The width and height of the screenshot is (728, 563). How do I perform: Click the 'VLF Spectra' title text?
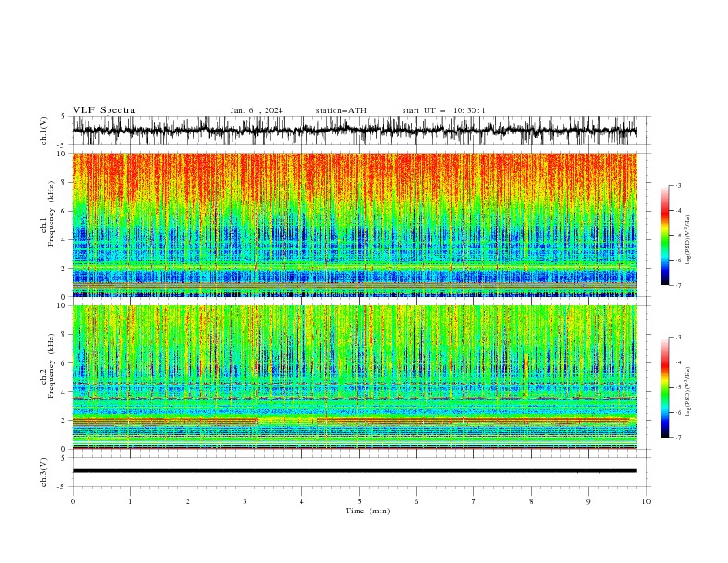click(x=104, y=110)
